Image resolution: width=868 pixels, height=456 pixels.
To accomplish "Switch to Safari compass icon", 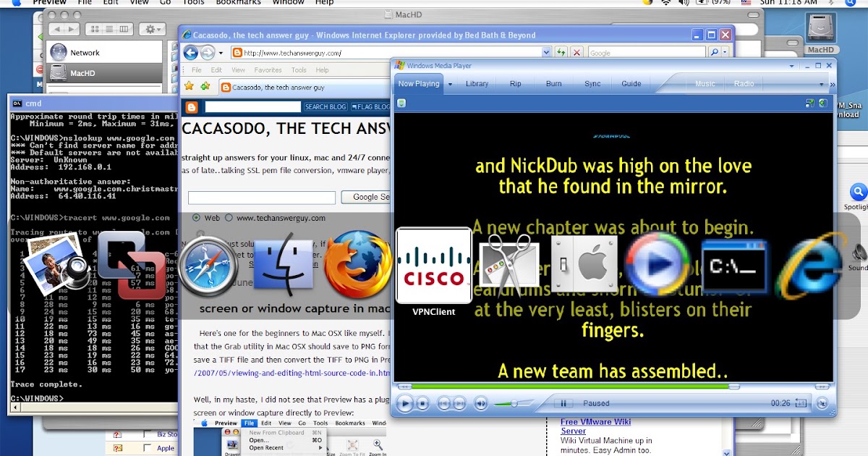I will click(209, 266).
